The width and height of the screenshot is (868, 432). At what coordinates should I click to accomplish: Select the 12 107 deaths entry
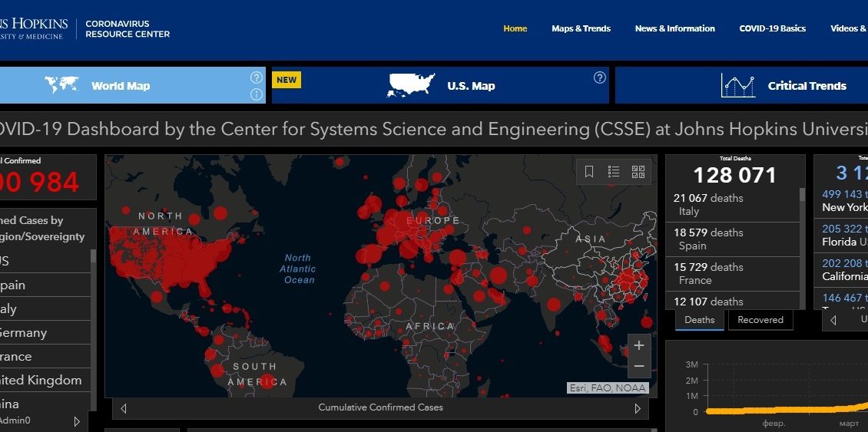(732, 301)
